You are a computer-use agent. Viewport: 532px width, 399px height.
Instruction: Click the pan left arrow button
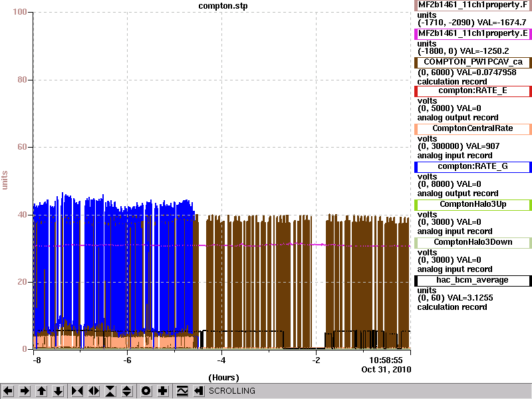[x=8, y=391]
